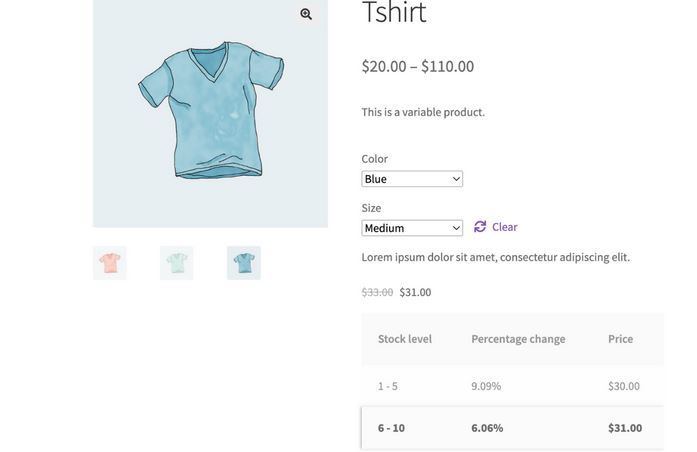Click the magnifier zoom icon on product image
Viewport: 697px width, 452px height.
306,14
